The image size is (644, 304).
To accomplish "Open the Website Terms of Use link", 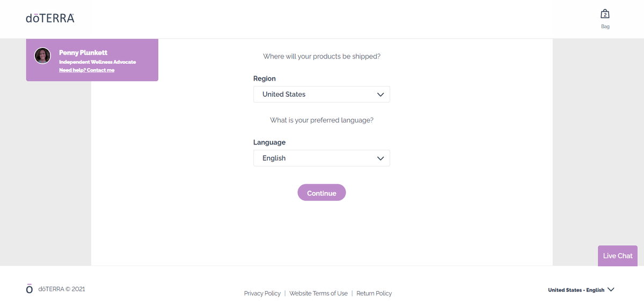I will (x=318, y=293).
